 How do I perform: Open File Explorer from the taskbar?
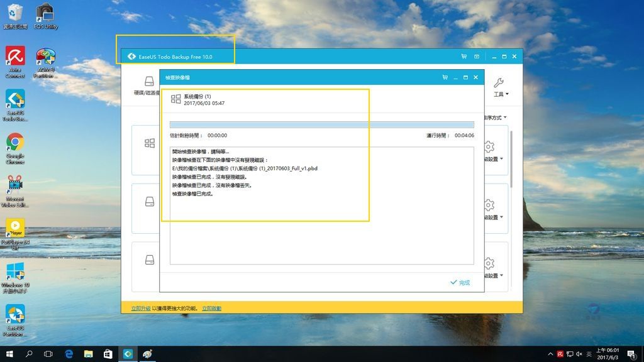click(x=88, y=354)
